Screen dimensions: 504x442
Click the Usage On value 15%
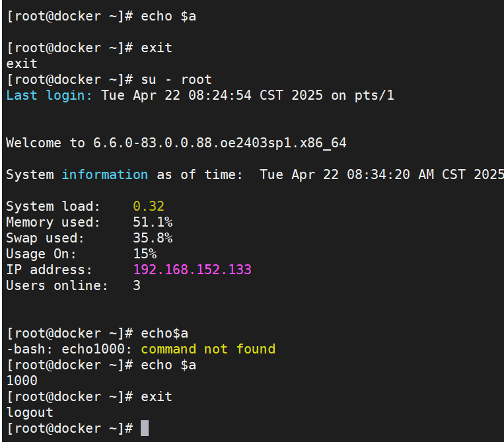(145, 254)
